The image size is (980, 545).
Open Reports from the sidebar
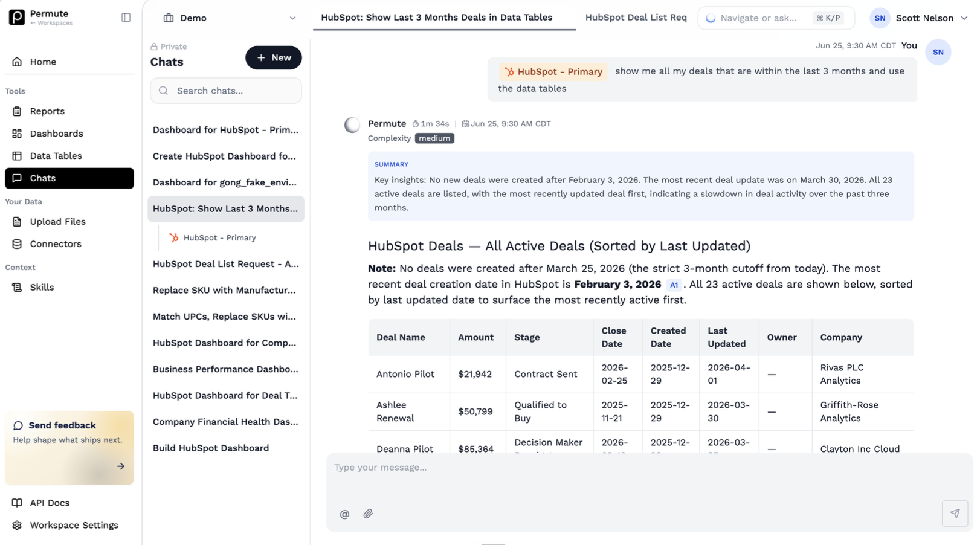(69, 111)
